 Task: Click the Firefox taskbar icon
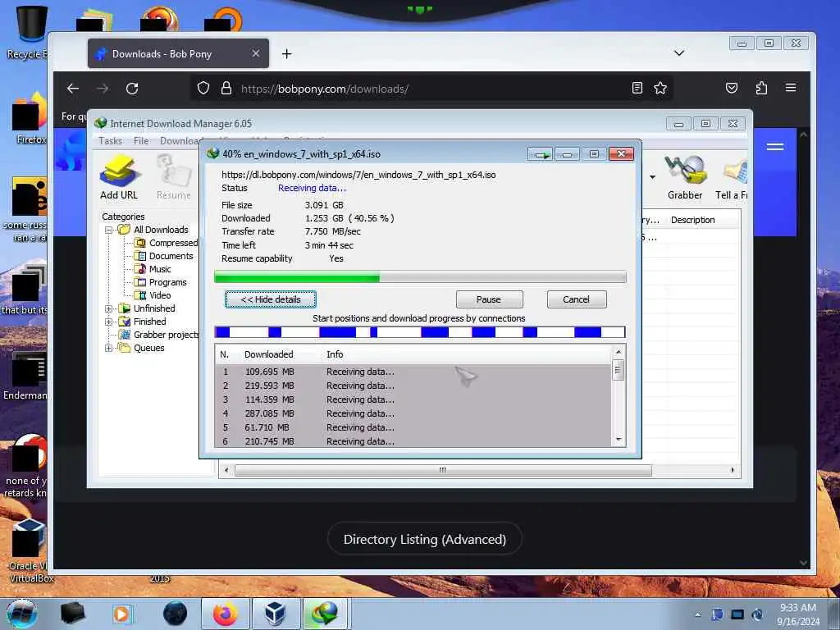tap(226, 614)
